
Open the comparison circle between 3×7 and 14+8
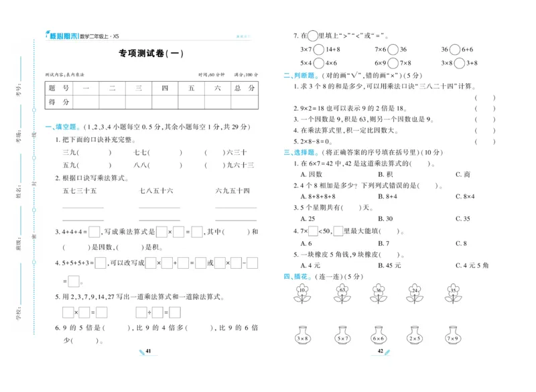click(x=318, y=48)
